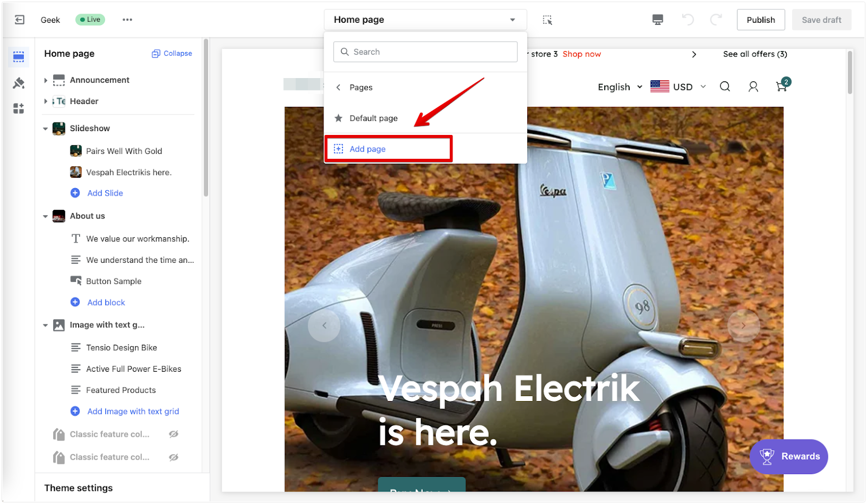
Task: Go to next slide arrow
Action: (743, 326)
